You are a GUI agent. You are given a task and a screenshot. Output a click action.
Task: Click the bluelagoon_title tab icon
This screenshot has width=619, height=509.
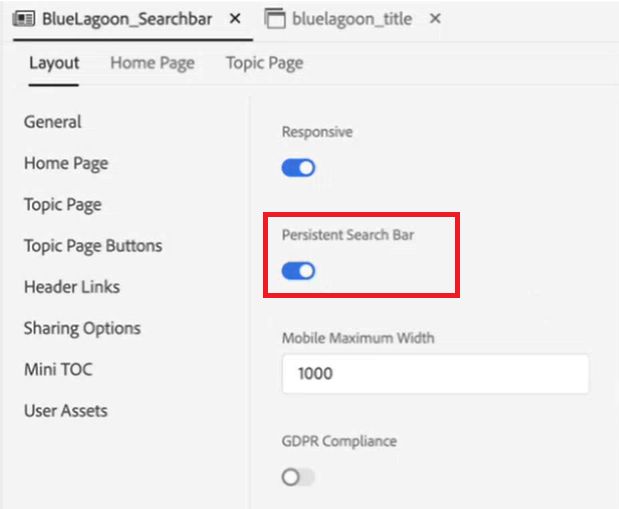(x=274, y=19)
